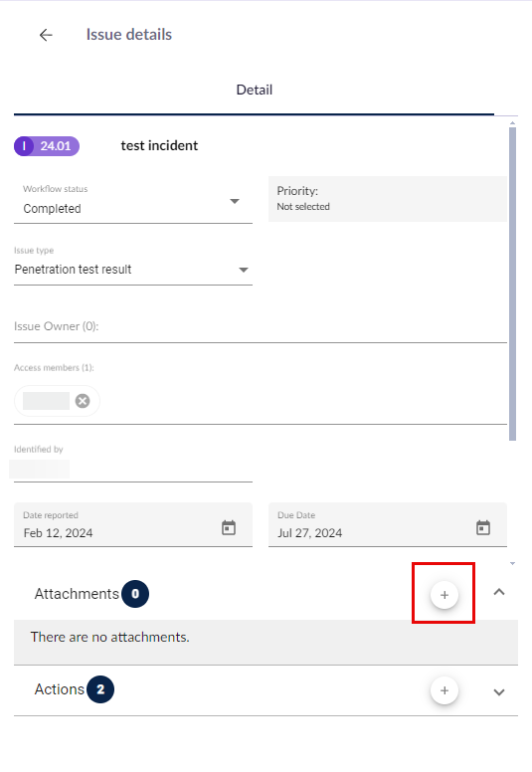Viewport: 532px width, 772px height.
Task: Click the purple 24.01 issue badge
Action: point(47,146)
